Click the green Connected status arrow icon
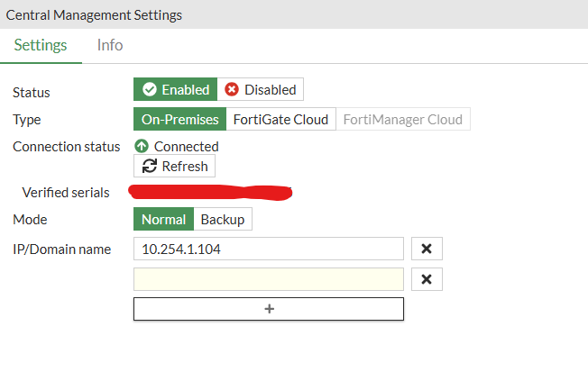The width and height of the screenshot is (588, 381). click(142, 146)
